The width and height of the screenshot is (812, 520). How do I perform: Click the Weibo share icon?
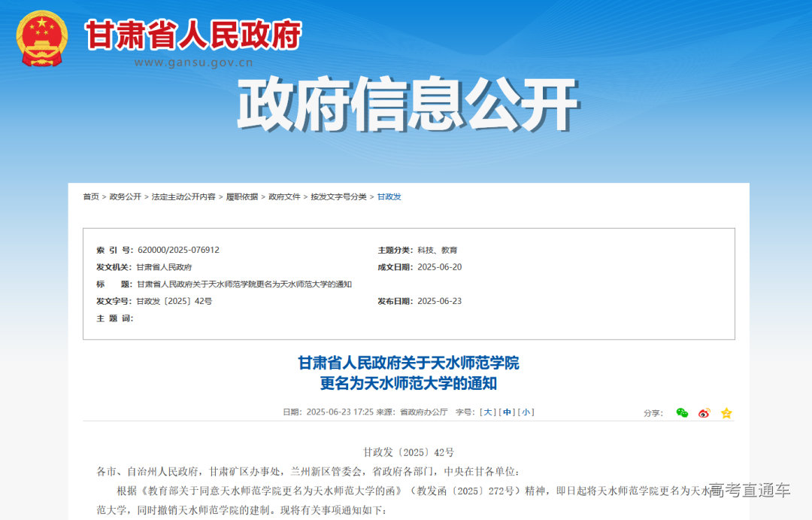[704, 412]
